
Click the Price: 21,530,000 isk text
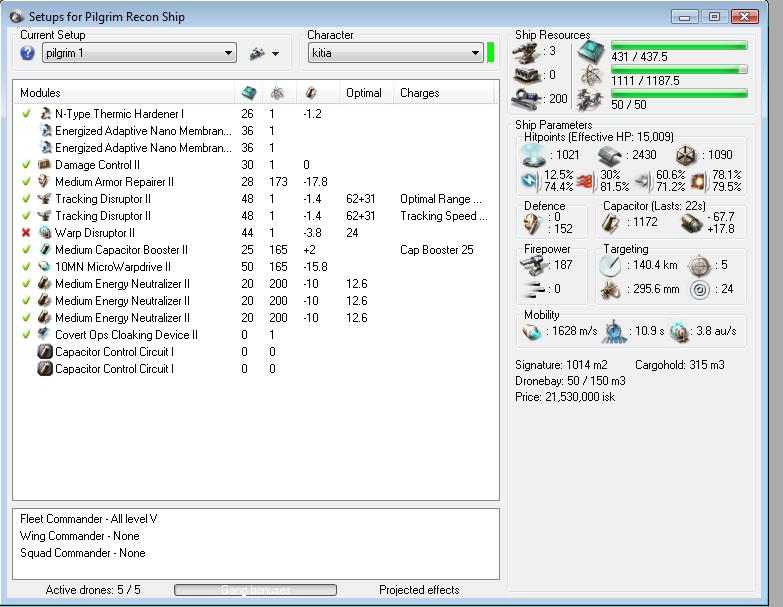click(x=565, y=397)
